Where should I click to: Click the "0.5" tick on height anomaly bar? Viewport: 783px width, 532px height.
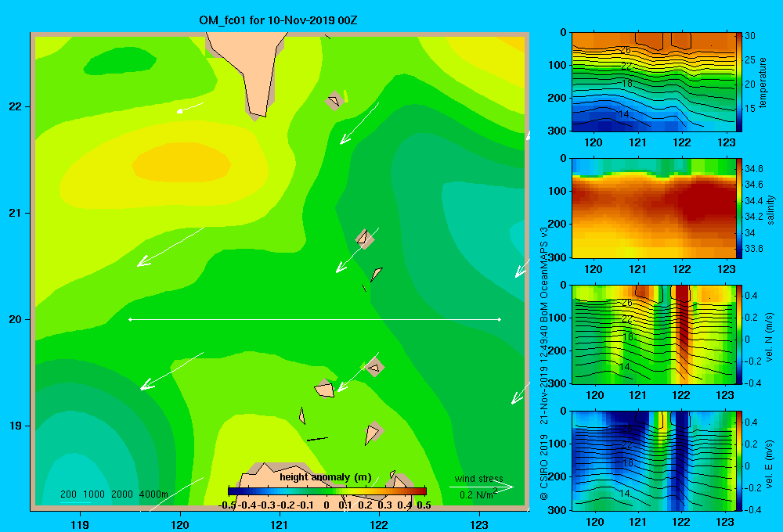(x=424, y=505)
